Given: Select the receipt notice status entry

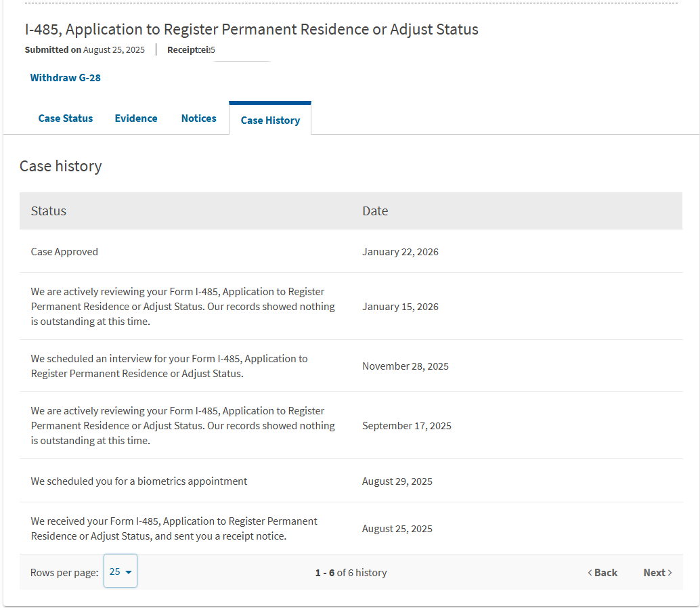Looking at the screenshot, I should [x=174, y=529].
